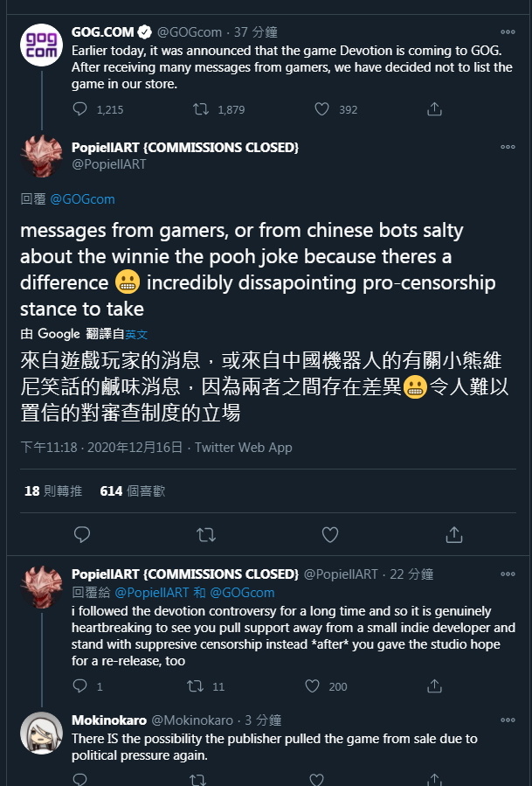Viewport: 532px width, 786px height.
Task: Retweet the GOG.COM Devotion announcement
Action: click(201, 108)
